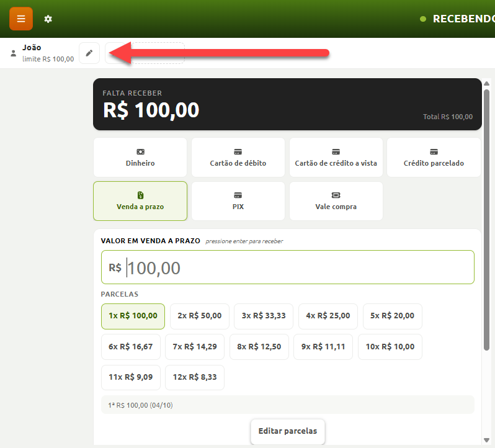Screen dimensions: 495x448
Task: Click the valor em venda a prazo field
Action: 288,267
